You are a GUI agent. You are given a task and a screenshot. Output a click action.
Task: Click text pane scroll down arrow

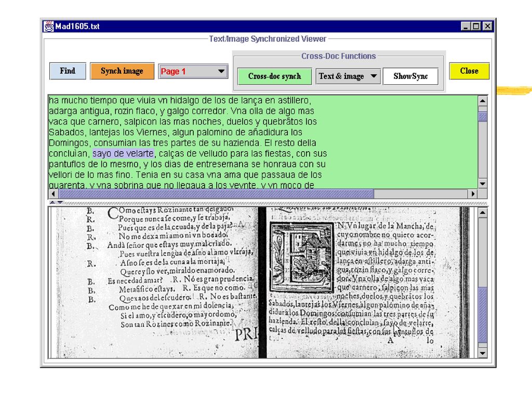(483, 184)
